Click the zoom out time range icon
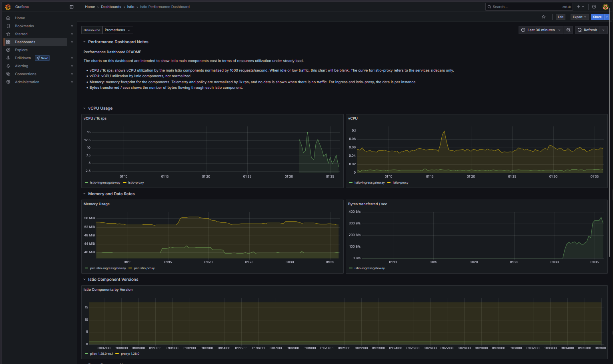This screenshot has width=613, height=364. (568, 30)
